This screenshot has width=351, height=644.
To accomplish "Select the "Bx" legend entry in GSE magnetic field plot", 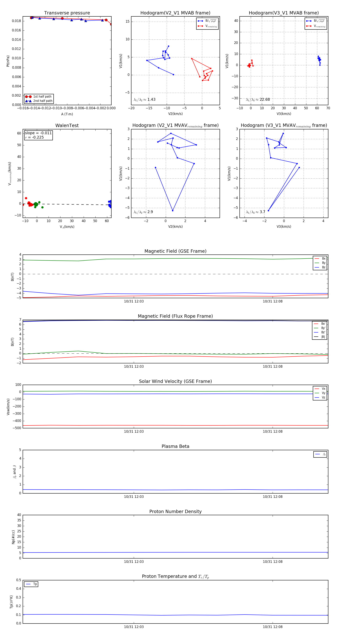I will click(x=320, y=259).
